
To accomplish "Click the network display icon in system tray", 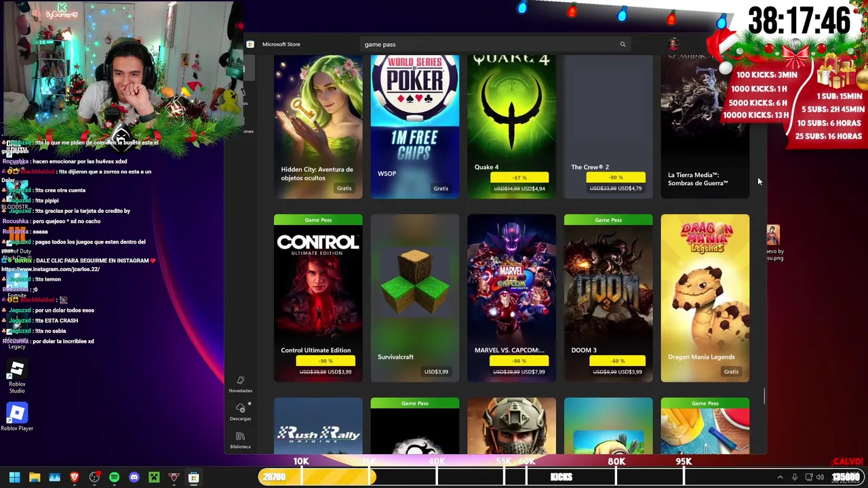I will 809,477.
